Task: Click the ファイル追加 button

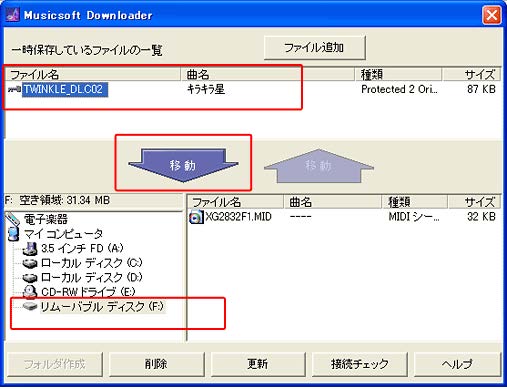Action: pyautogui.click(x=314, y=48)
